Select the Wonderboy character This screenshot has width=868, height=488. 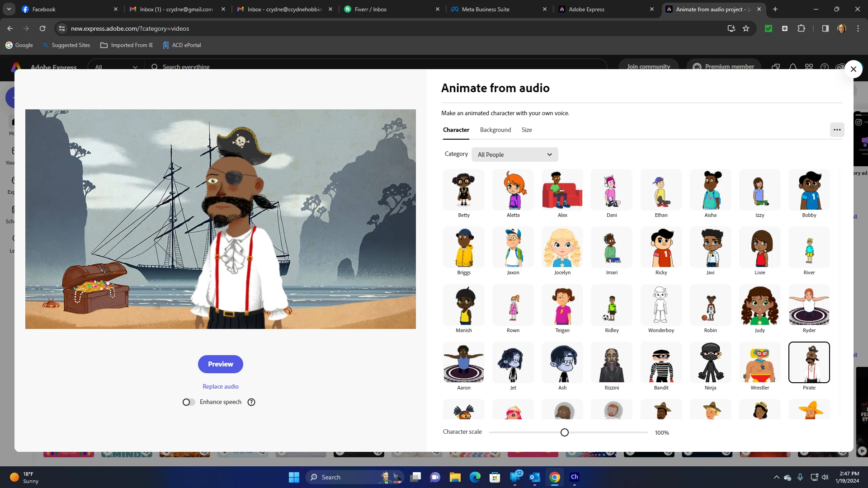click(661, 305)
